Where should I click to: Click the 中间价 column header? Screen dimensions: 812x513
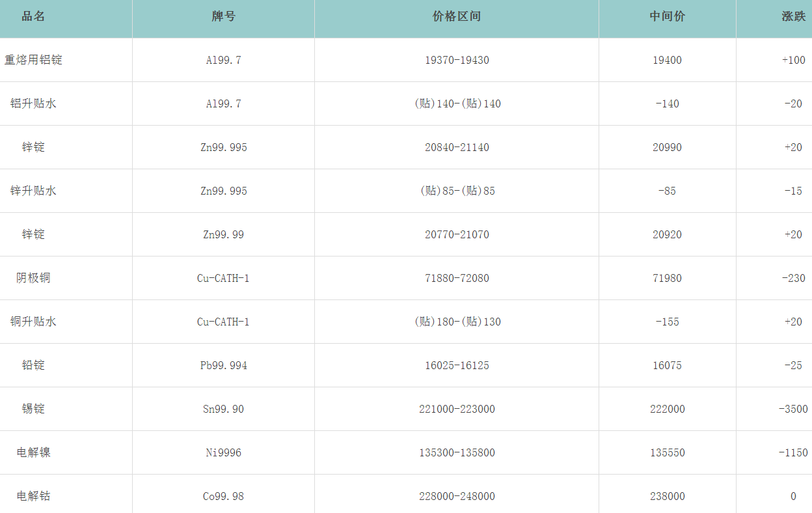(x=667, y=17)
